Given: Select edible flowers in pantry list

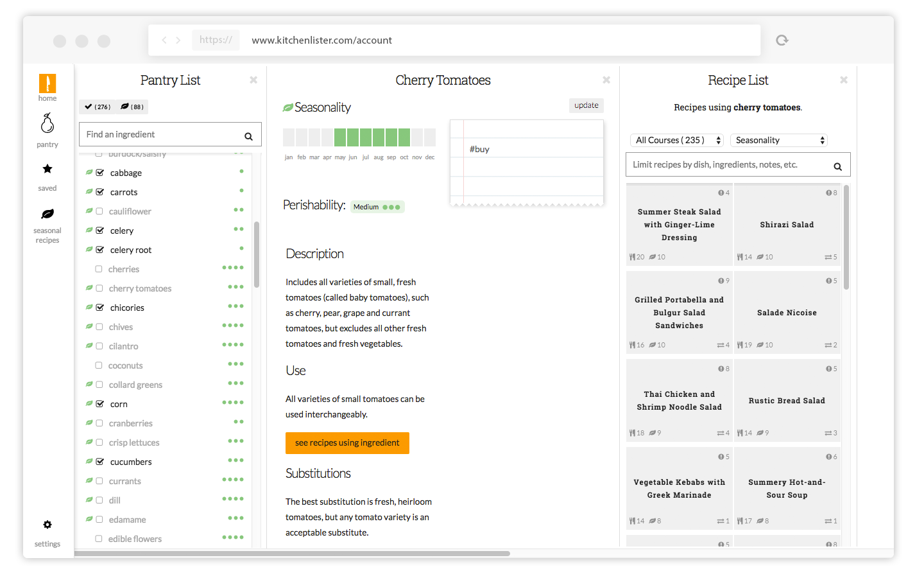Looking at the screenshot, I should click(x=135, y=539).
